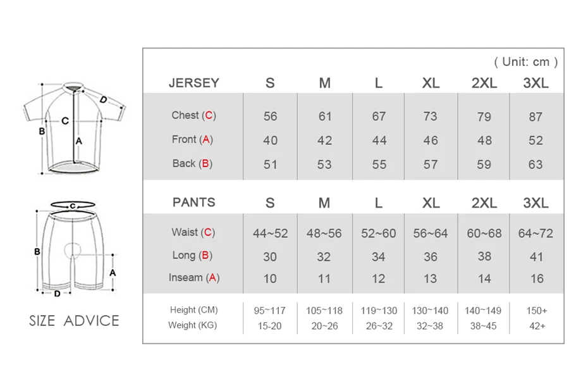Click the letter A on the jersey front
Viewport: 588px width, 374px height.
pos(79,141)
